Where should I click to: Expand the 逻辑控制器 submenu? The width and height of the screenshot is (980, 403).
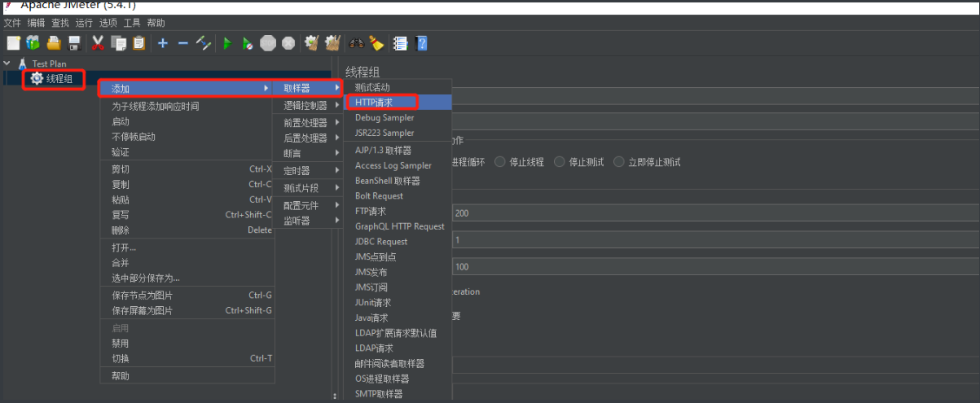[x=310, y=106]
